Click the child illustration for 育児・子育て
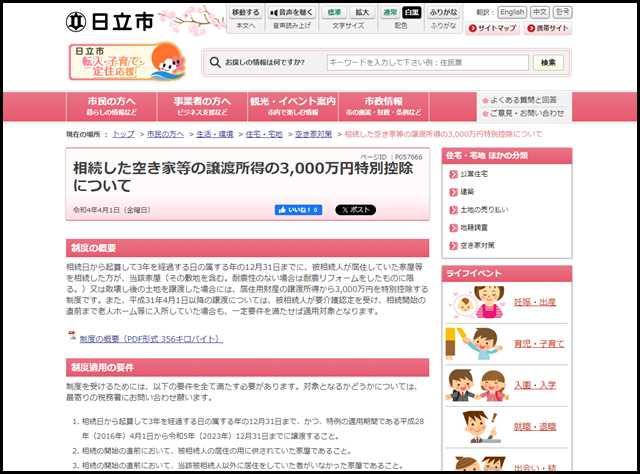Image resolution: width=640 pixels, height=474 pixels. (474, 344)
